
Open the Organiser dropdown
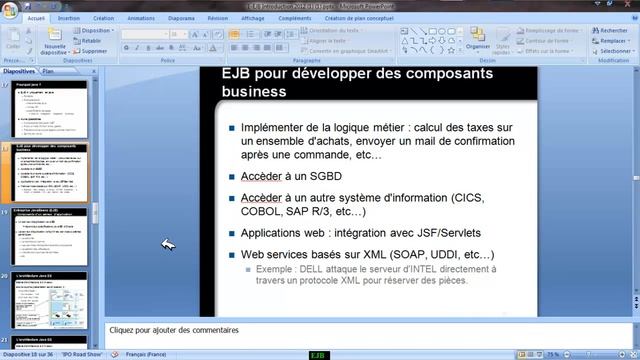tap(478, 40)
